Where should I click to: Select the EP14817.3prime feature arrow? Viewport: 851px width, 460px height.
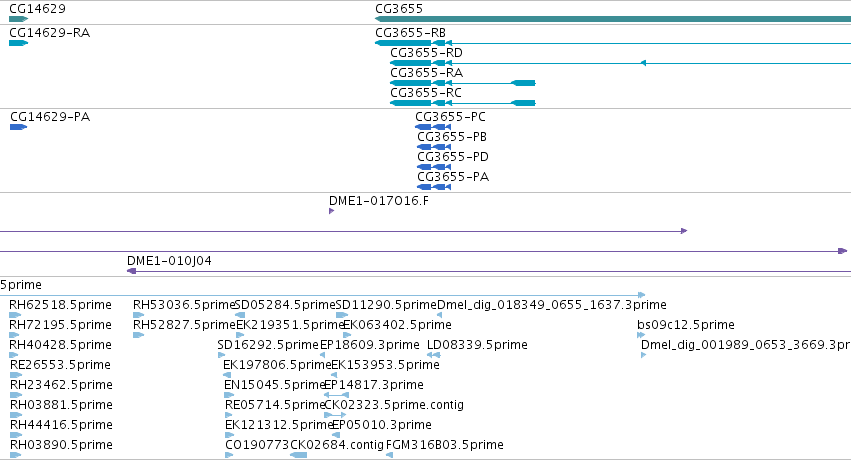pos(336,395)
